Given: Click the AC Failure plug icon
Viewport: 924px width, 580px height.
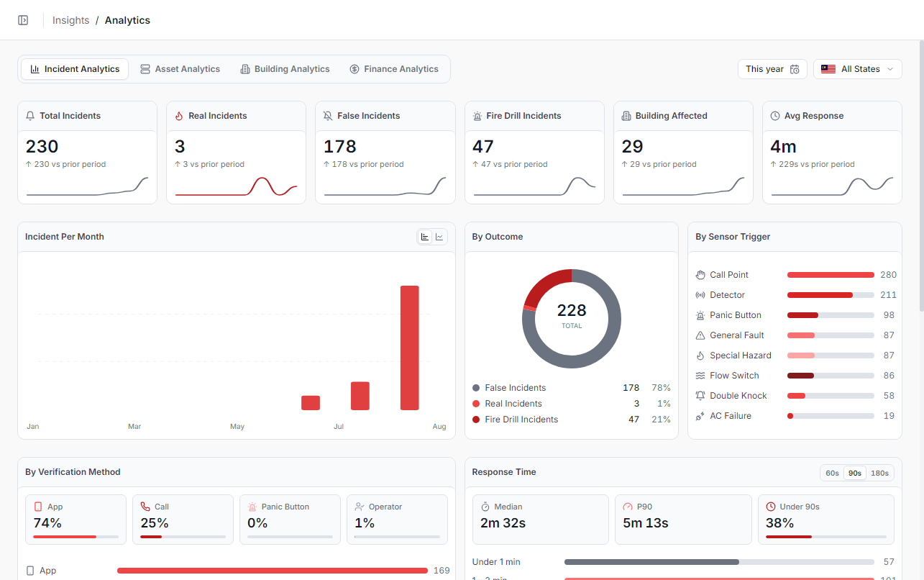Looking at the screenshot, I should [700, 416].
